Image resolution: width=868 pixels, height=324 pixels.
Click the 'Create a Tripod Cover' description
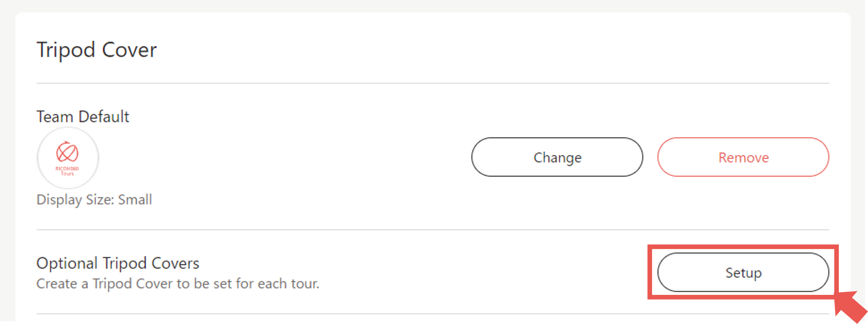[178, 284]
